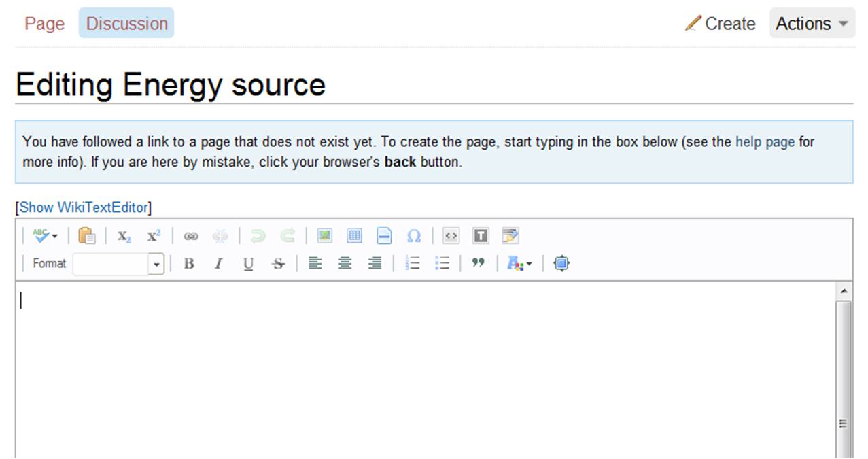Viewport: 868px width, 459px height.
Task: Apply subscript formatting
Action: [x=124, y=236]
